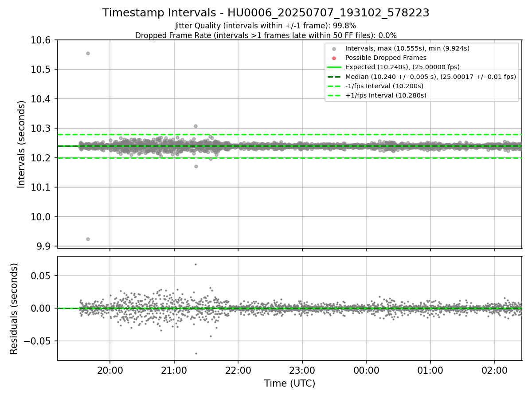Click the Intervals (seconds) y-axis label
The height and width of the screenshot is (399, 532).
[x=22, y=144]
